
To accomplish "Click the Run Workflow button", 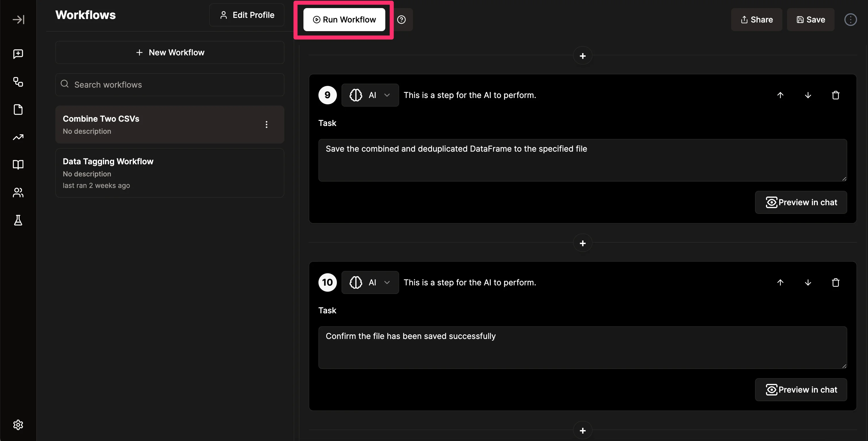I will 344,20.
